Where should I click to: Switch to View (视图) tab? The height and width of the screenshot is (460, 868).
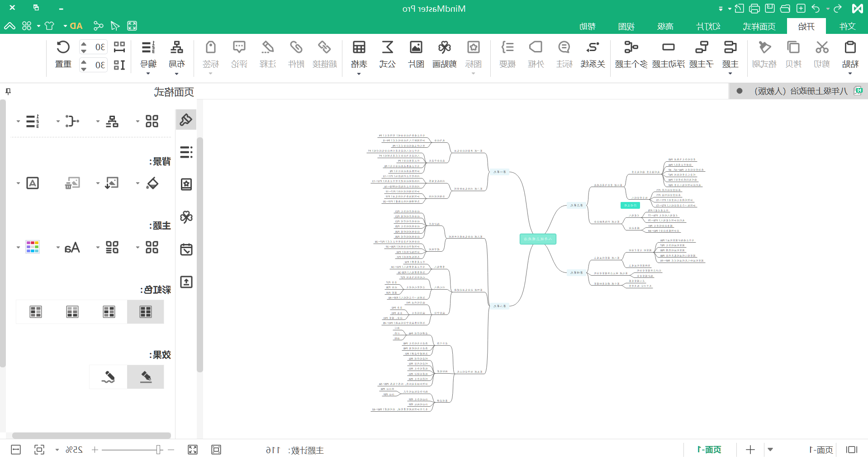626,26
